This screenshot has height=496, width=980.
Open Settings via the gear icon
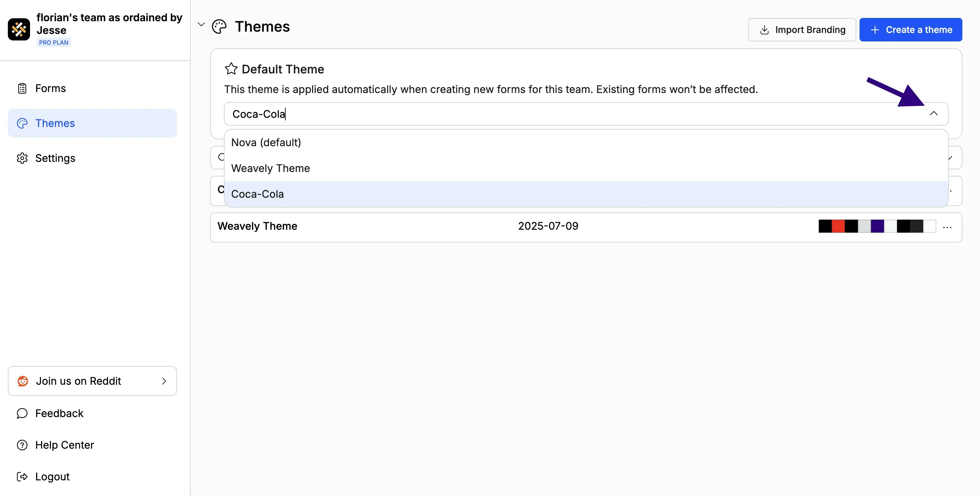[22, 158]
